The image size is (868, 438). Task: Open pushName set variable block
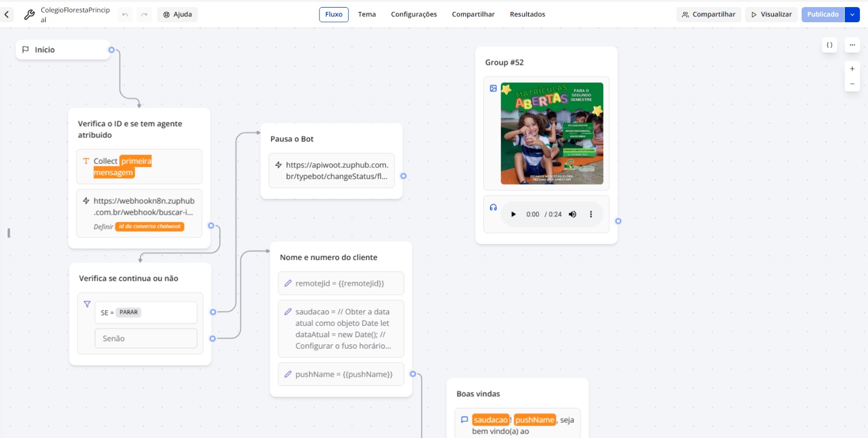click(341, 375)
